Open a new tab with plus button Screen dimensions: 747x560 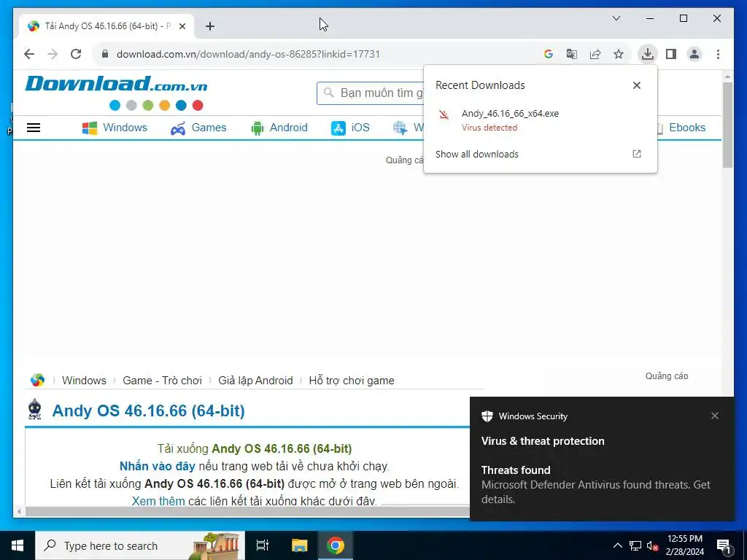point(210,26)
